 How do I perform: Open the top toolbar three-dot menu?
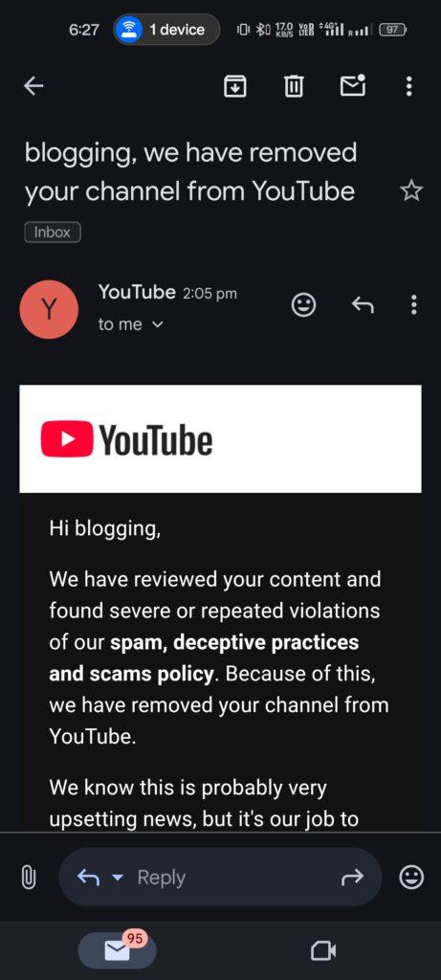[409, 86]
